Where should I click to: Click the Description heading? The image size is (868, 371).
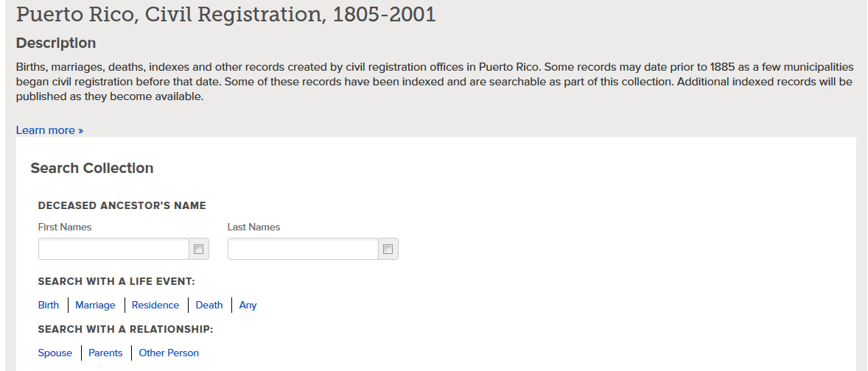tap(56, 43)
